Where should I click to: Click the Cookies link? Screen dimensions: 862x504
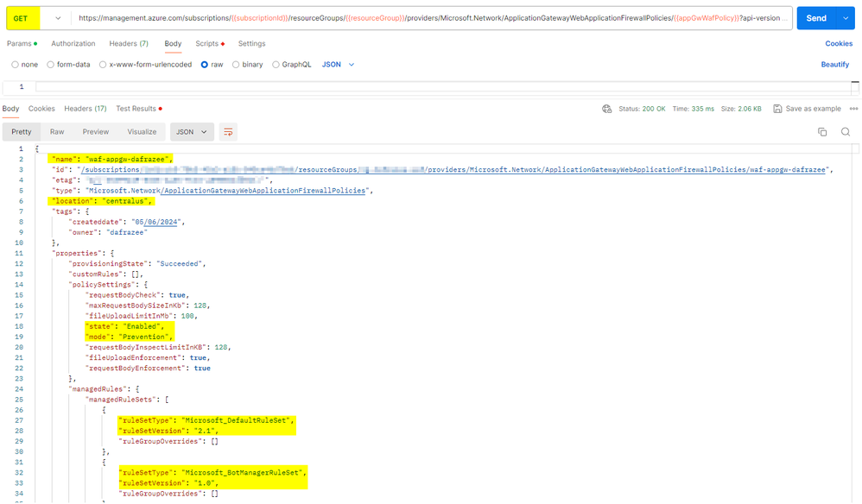[x=839, y=43]
